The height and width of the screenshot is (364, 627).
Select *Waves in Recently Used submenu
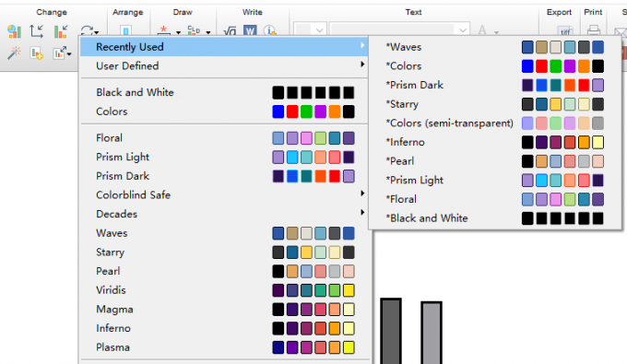point(495,47)
